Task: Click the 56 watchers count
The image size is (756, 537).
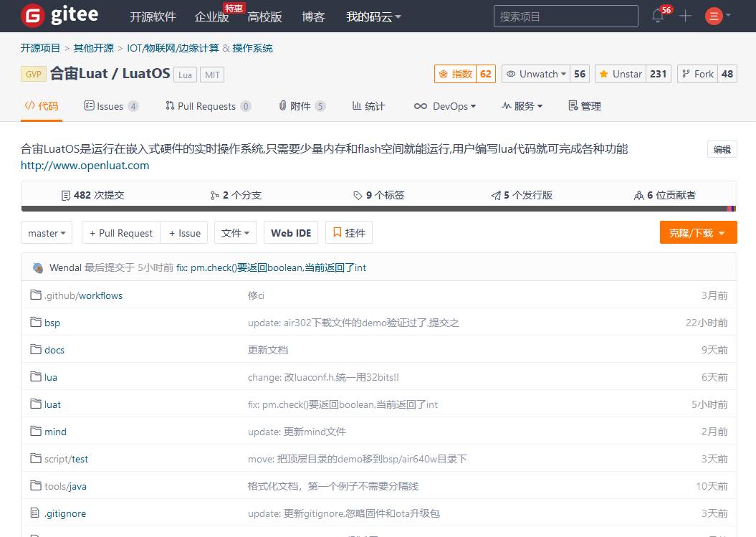Action: 580,74
